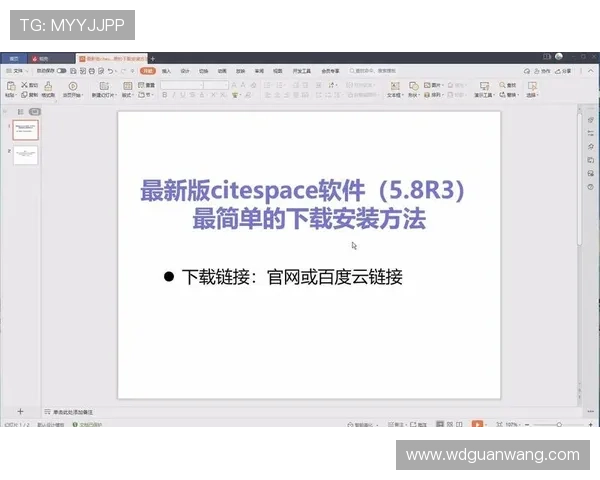Click the Shapes tool icon
600x480 pixels.
pos(414,87)
